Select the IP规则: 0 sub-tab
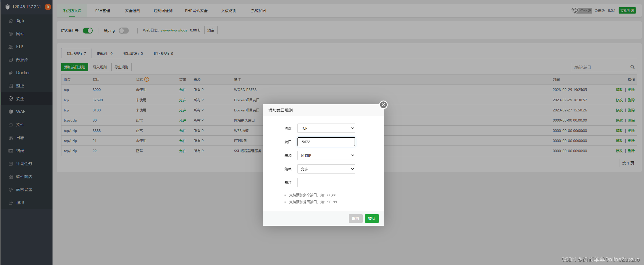The image size is (644, 265). 105,53
